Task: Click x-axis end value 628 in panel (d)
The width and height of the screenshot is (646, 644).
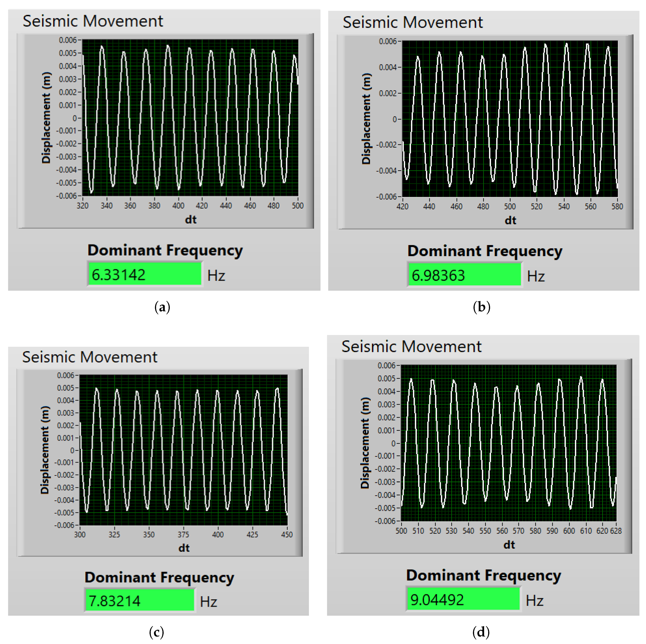Action: 616,531
